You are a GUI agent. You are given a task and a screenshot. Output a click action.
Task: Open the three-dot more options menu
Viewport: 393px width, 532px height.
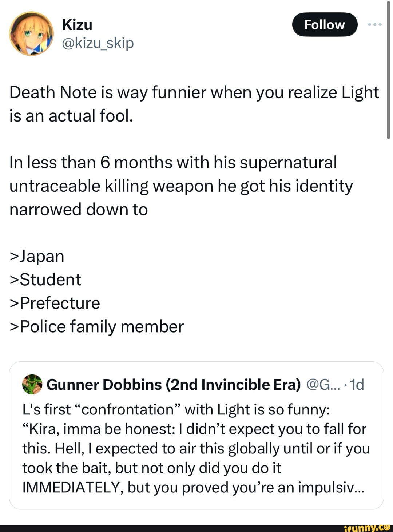375,25
